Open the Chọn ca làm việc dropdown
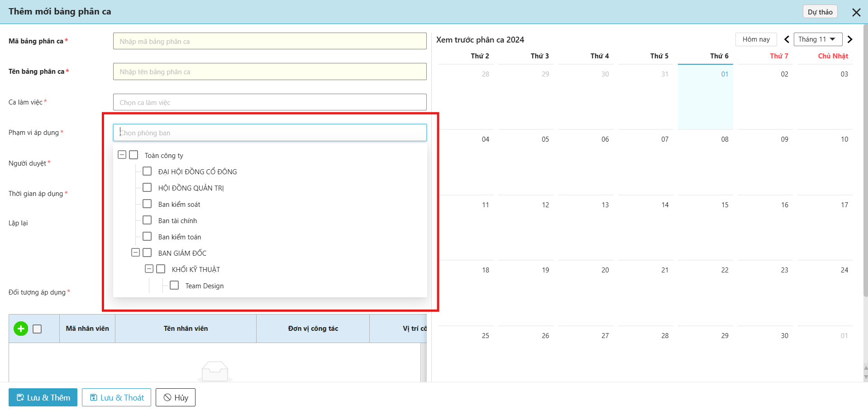This screenshot has height=410, width=868. click(270, 102)
